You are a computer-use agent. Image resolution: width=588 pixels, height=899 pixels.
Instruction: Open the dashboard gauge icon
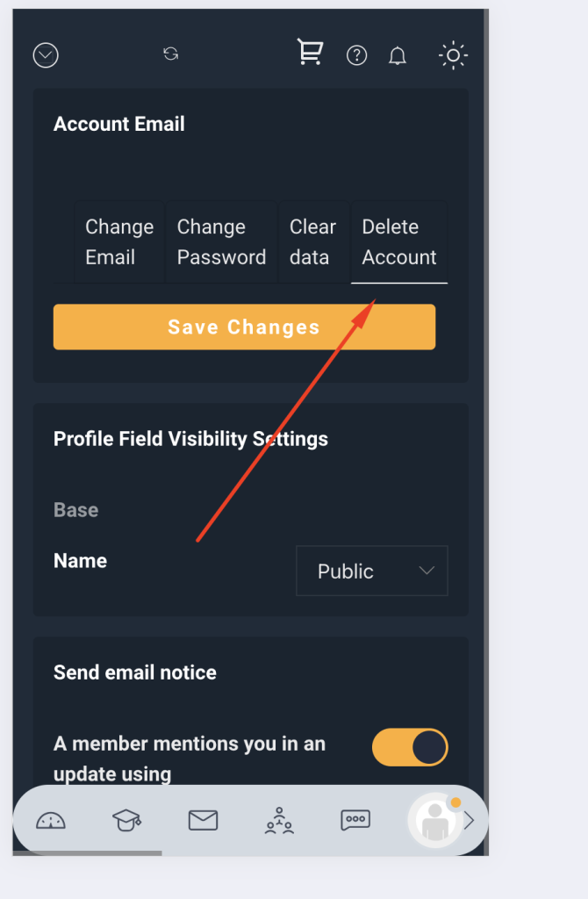pyautogui.click(x=51, y=821)
